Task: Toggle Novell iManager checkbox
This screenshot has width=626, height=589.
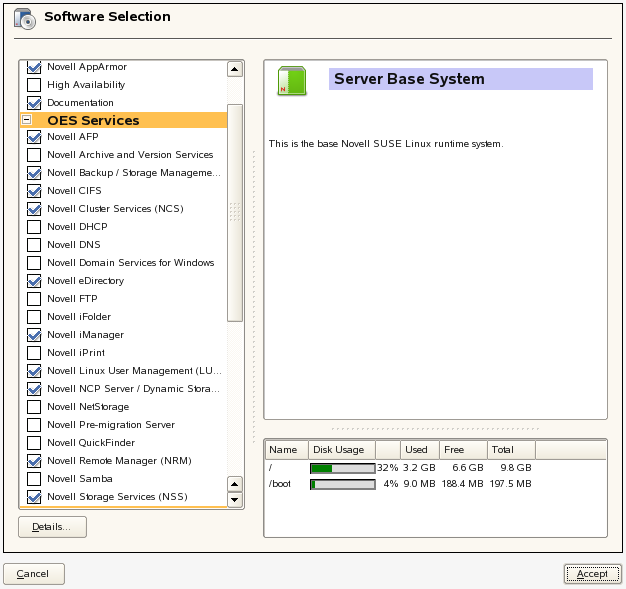Action: tap(34, 335)
